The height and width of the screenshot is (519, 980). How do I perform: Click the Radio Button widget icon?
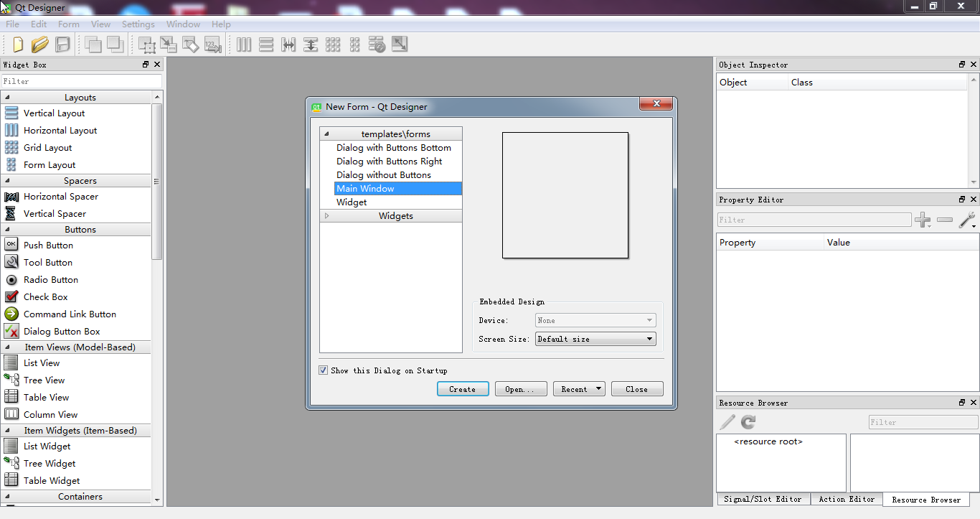click(x=11, y=279)
